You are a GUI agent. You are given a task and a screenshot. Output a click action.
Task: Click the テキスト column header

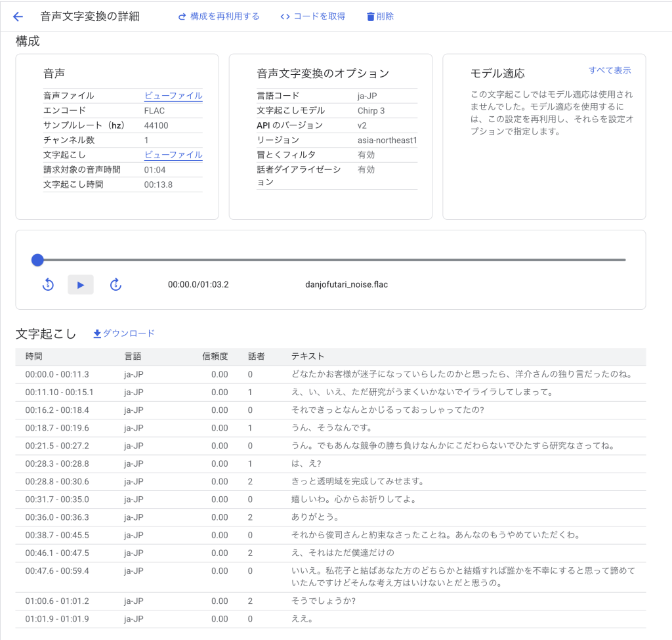(x=308, y=356)
